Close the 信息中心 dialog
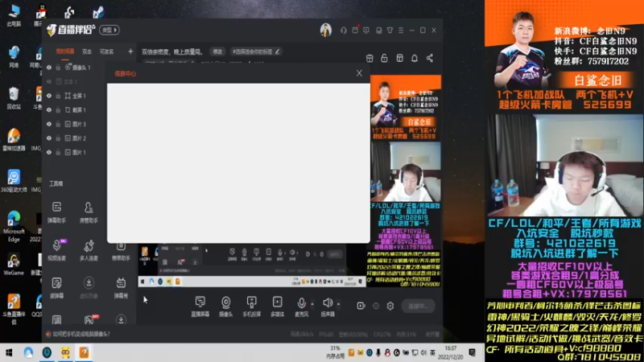The image size is (644, 362). click(359, 73)
